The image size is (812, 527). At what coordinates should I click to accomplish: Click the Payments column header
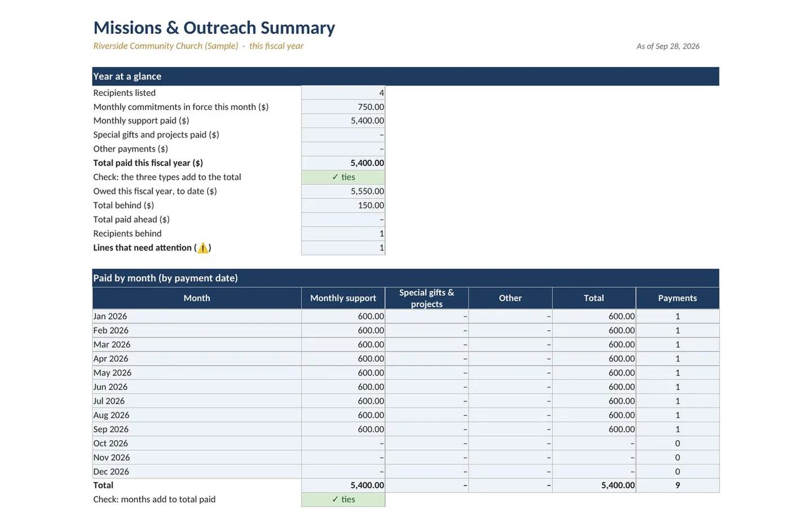[677, 298]
